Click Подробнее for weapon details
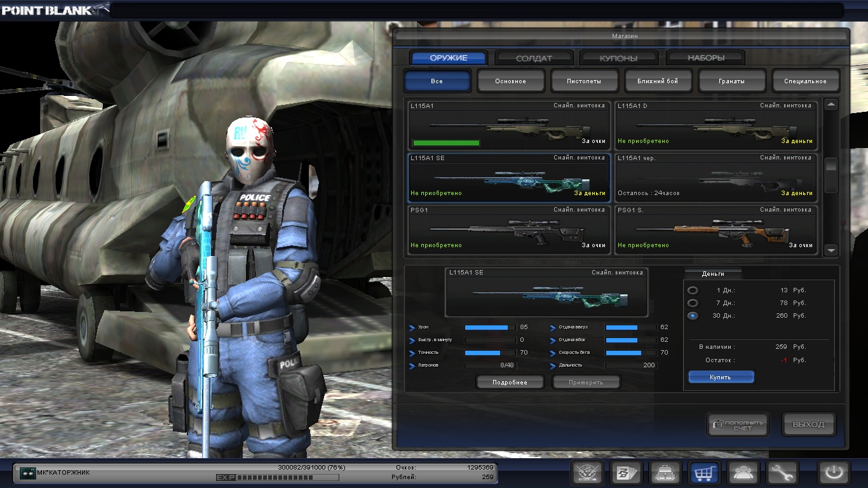Image resolution: width=868 pixels, height=488 pixels. pos(510,382)
